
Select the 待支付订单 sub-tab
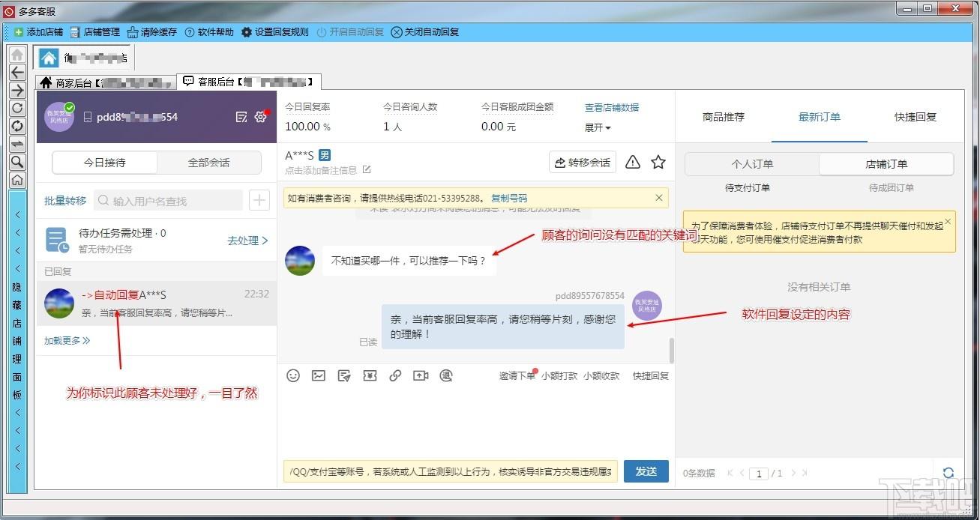[748, 188]
